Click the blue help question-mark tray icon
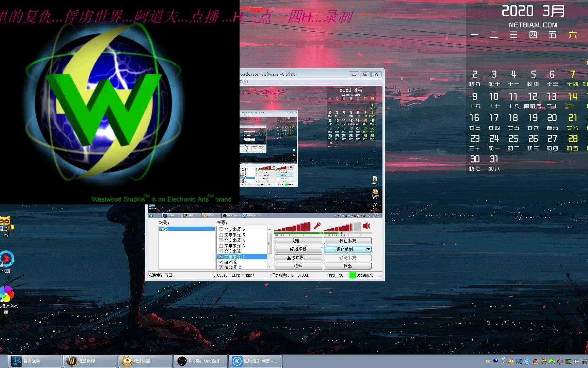The image size is (588, 368). (x=496, y=361)
